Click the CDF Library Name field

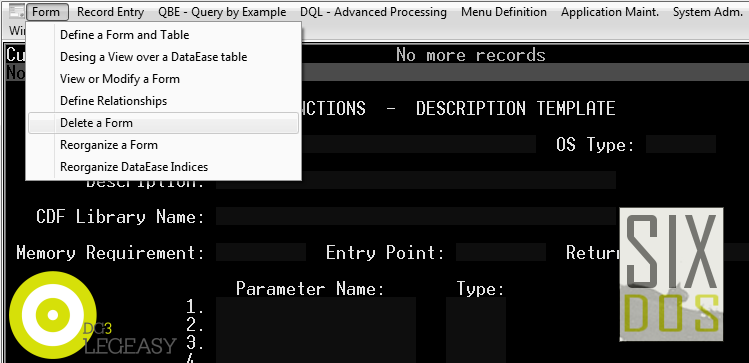(x=417, y=216)
